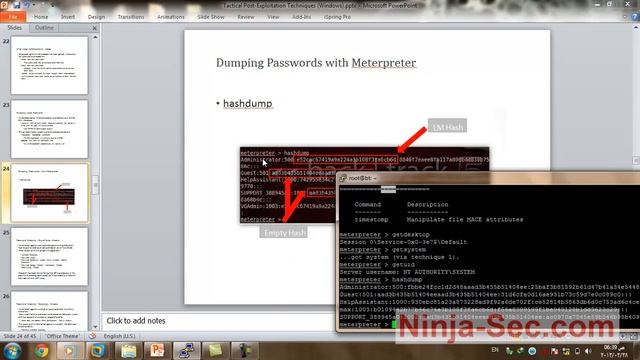This screenshot has width=640, height=360.
Task: Switch to the Transitions ribbon tab
Action: point(131,17)
